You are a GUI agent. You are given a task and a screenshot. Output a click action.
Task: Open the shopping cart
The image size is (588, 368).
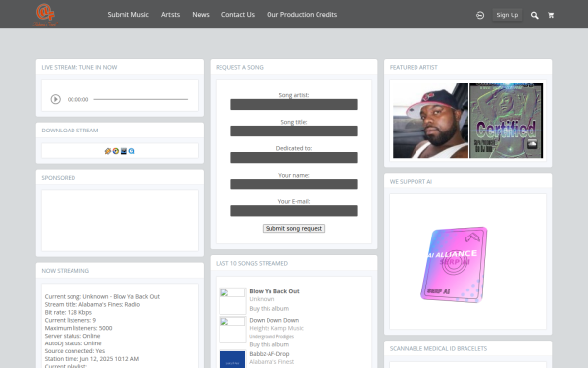point(551,15)
